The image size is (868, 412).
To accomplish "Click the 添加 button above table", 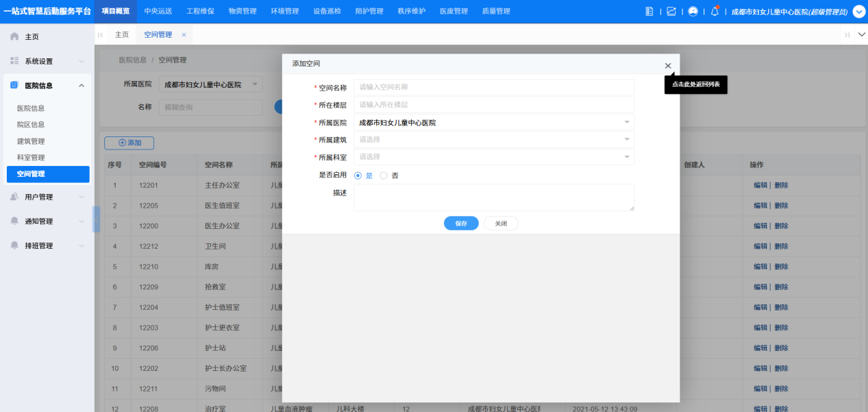I will 129,143.
